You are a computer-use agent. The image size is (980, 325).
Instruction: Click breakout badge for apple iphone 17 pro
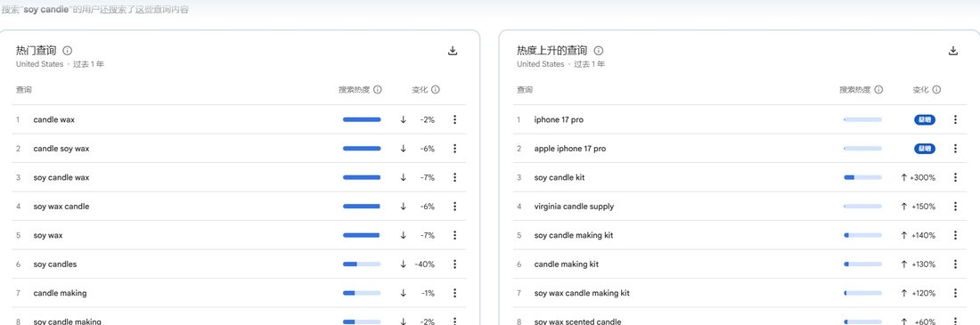[x=925, y=149]
